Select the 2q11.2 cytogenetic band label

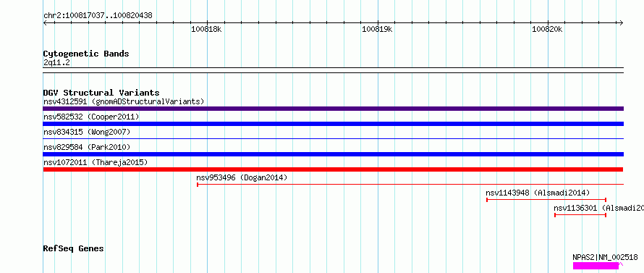pos(56,62)
